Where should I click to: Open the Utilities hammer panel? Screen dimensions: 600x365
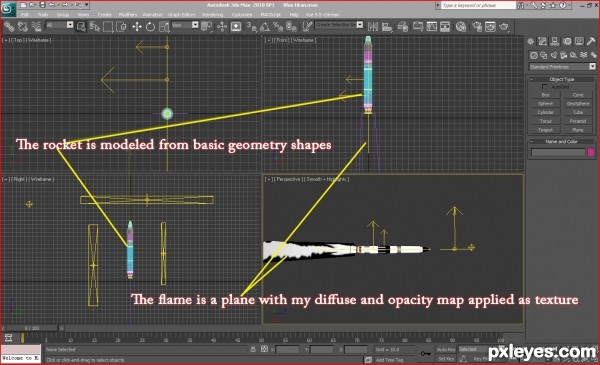[591, 41]
